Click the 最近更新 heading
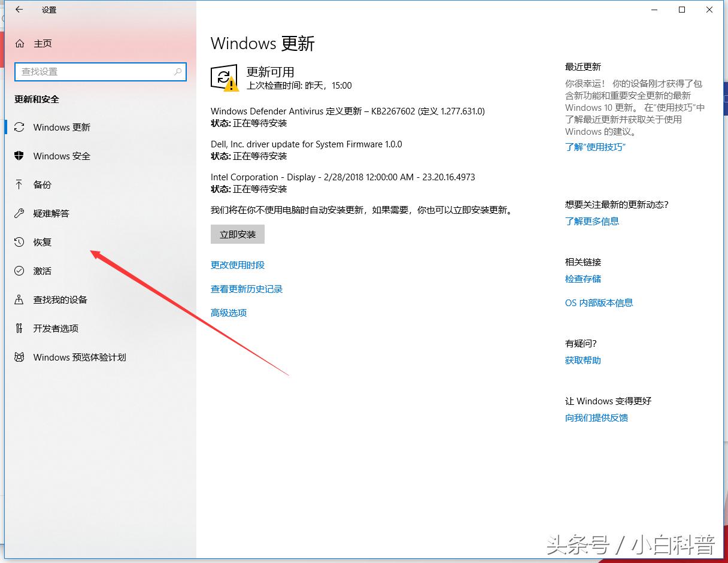Image resolution: width=728 pixels, height=563 pixels. (583, 66)
